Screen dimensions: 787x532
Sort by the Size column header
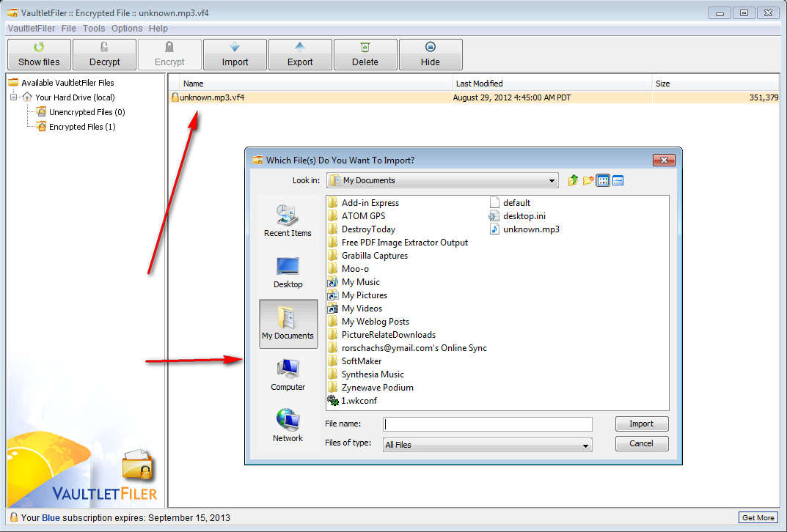pos(716,84)
